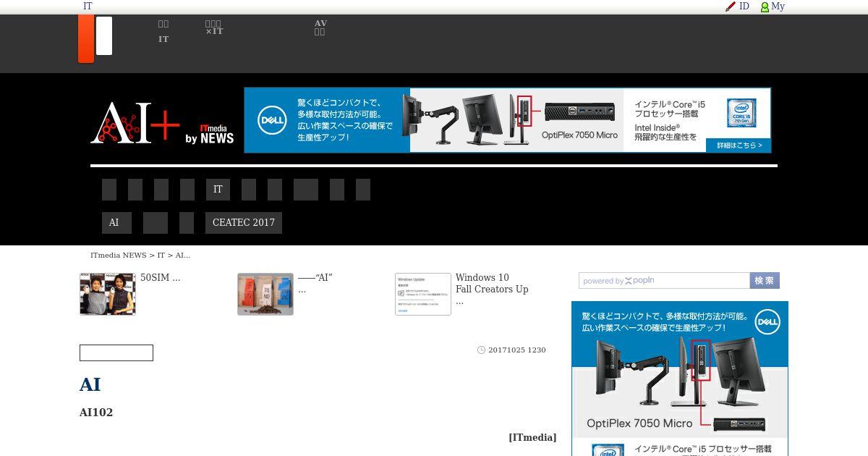The width and height of the screenshot is (868, 456).
Task: Click the Dell logo in sidebar ad
Action: tap(767, 321)
